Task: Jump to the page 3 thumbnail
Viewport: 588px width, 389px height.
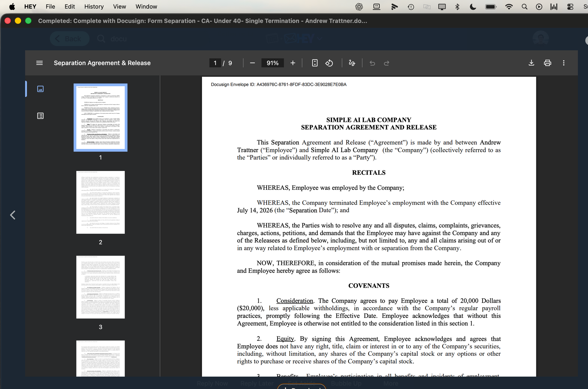Action: (x=101, y=287)
